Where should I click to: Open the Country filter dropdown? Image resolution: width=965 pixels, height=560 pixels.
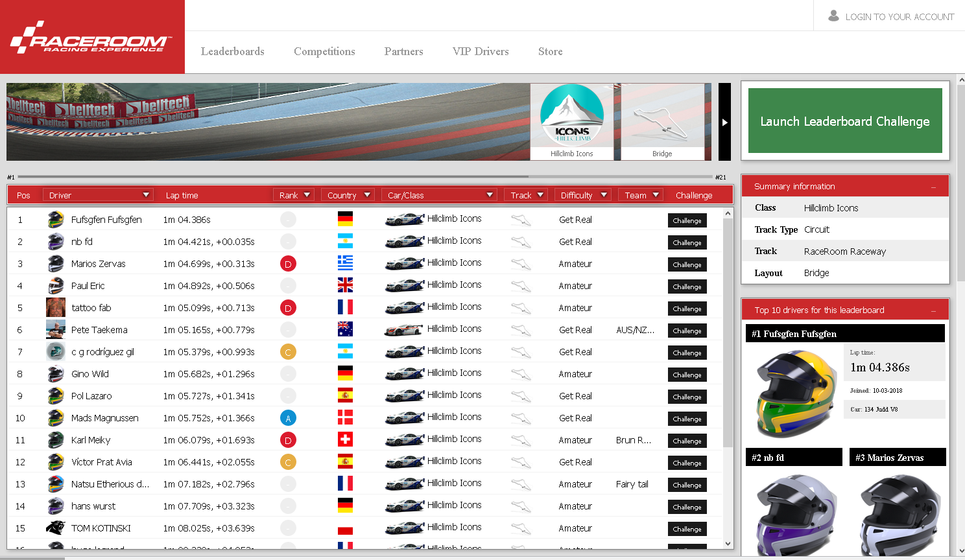point(348,195)
